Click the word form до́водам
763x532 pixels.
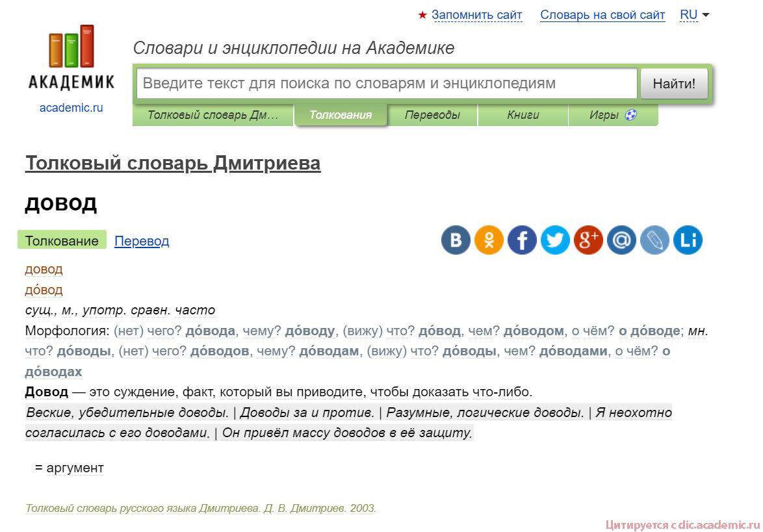coord(329,351)
